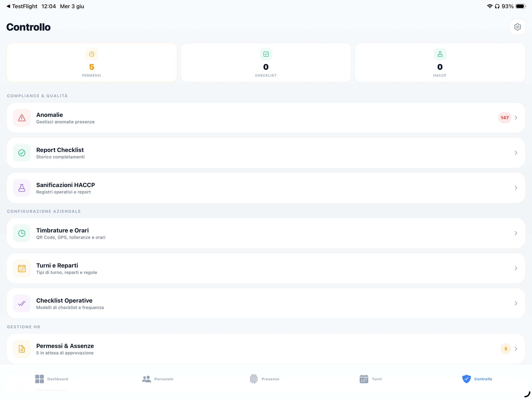Tap the 'Registri operativi e report' subtitle

tap(63, 192)
